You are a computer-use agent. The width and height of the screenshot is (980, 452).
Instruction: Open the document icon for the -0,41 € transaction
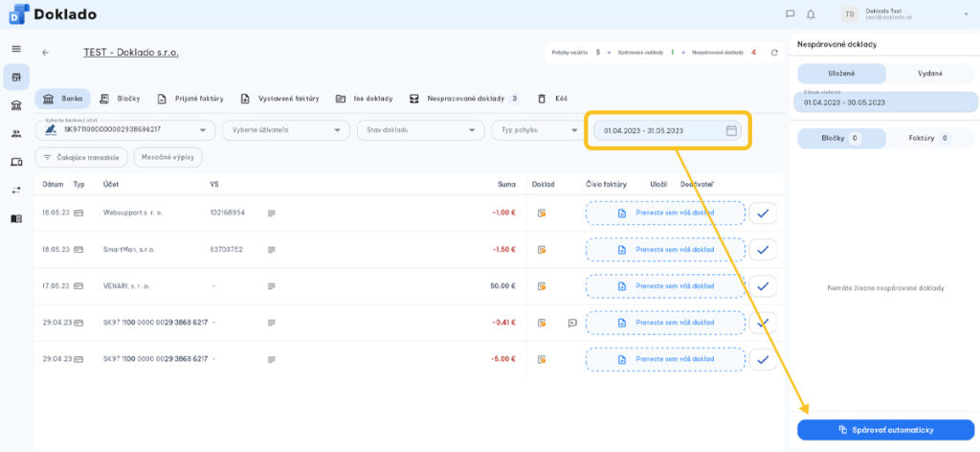point(542,324)
